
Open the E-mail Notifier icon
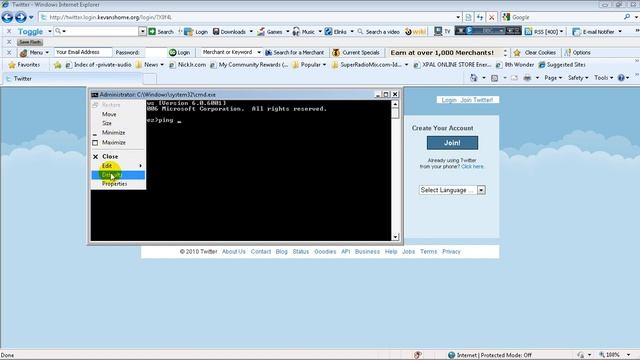coord(576,31)
